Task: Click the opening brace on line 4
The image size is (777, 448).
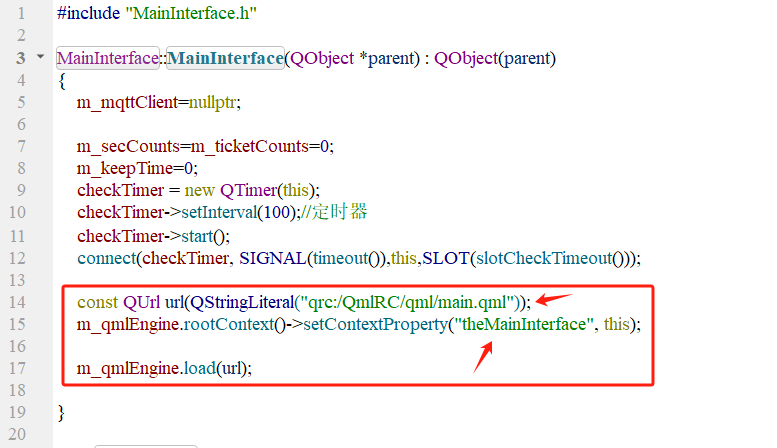Action: pos(61,81)
